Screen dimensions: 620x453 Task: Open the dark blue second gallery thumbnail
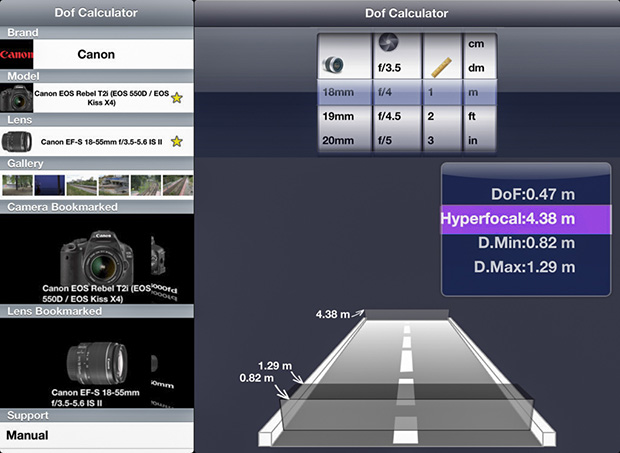point(49,185)
